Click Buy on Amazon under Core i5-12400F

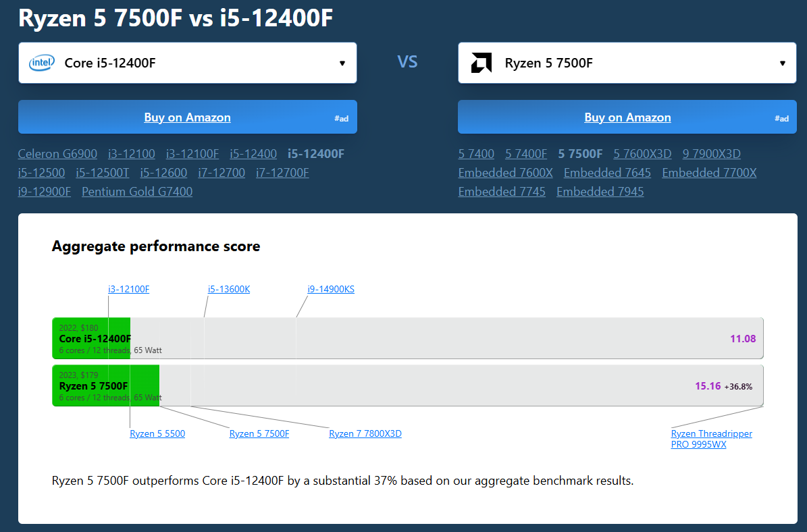(187, 117)
